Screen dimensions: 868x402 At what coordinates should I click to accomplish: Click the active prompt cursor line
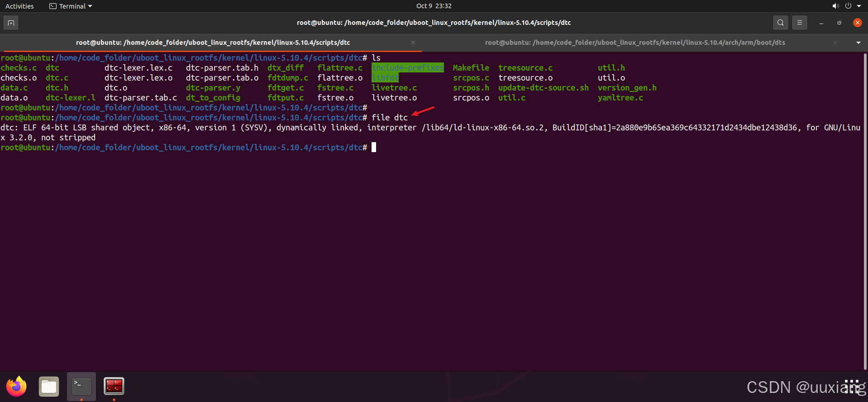[x=188, y=148]
